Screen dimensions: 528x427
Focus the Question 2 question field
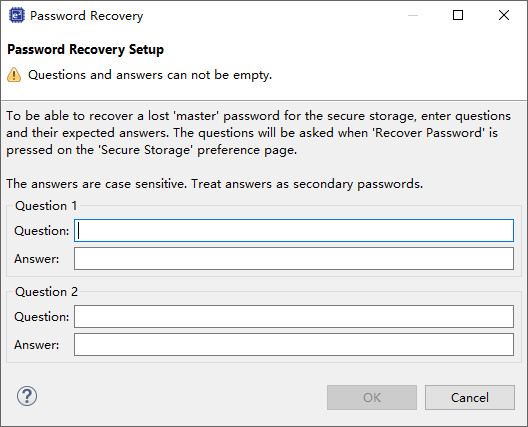coord(294,317)
